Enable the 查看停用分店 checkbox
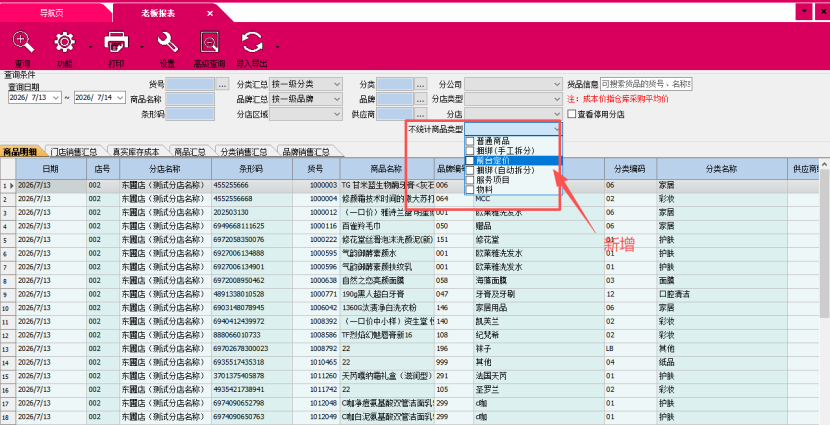 pyautogui.click(x=572, y=114)
